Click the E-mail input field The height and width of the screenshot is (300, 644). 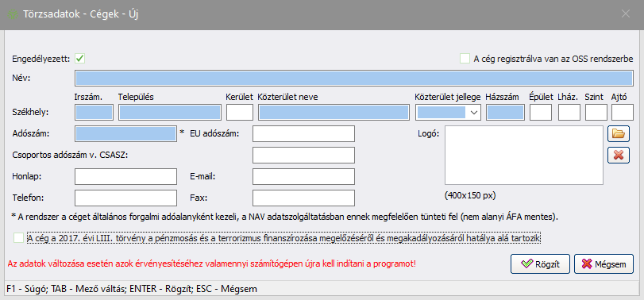(303, 176)
